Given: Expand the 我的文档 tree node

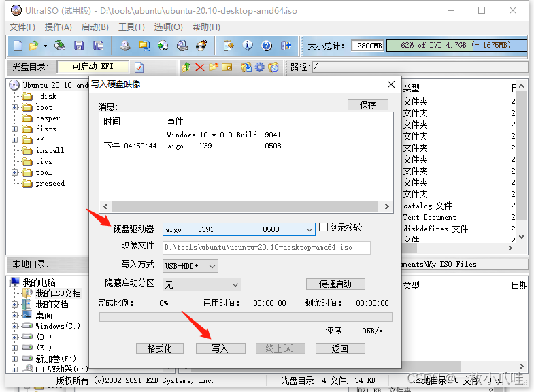Looking at the screenshot, I should 14,304.
